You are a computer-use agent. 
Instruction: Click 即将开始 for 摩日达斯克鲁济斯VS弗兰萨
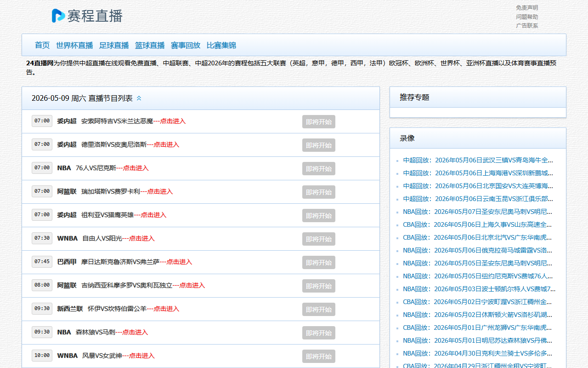319,263
